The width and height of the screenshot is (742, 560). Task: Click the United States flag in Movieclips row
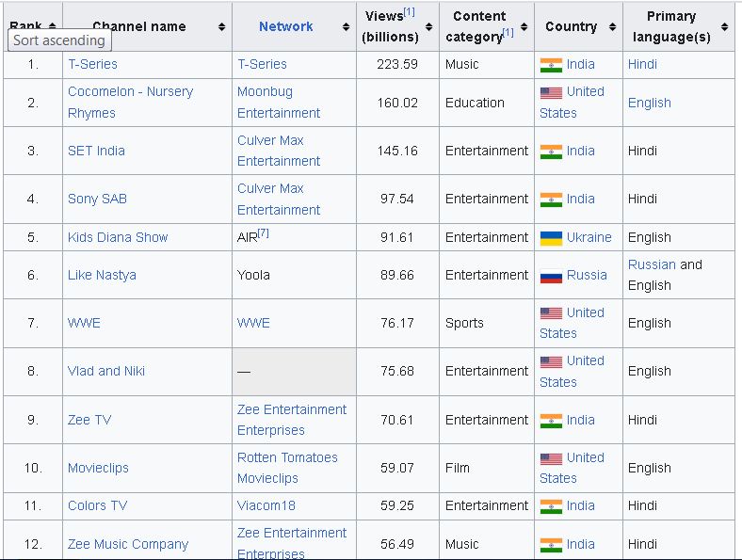click(551, 458)
